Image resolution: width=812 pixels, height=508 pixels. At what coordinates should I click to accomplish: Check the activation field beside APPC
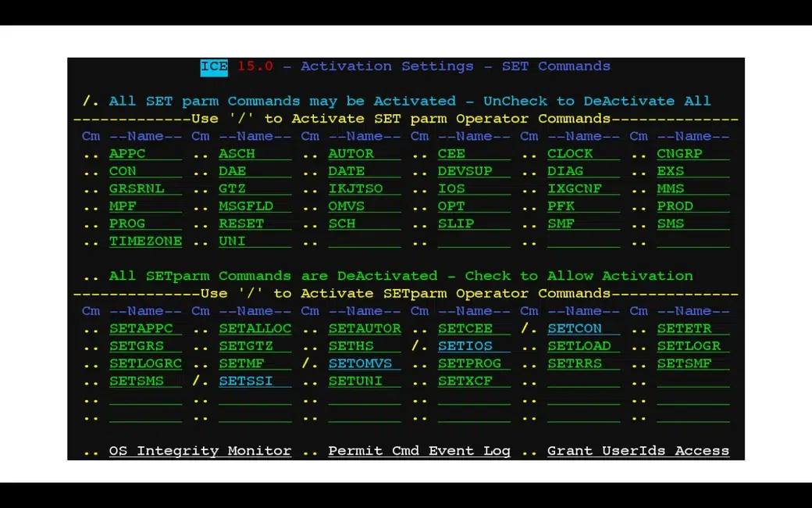91,155
